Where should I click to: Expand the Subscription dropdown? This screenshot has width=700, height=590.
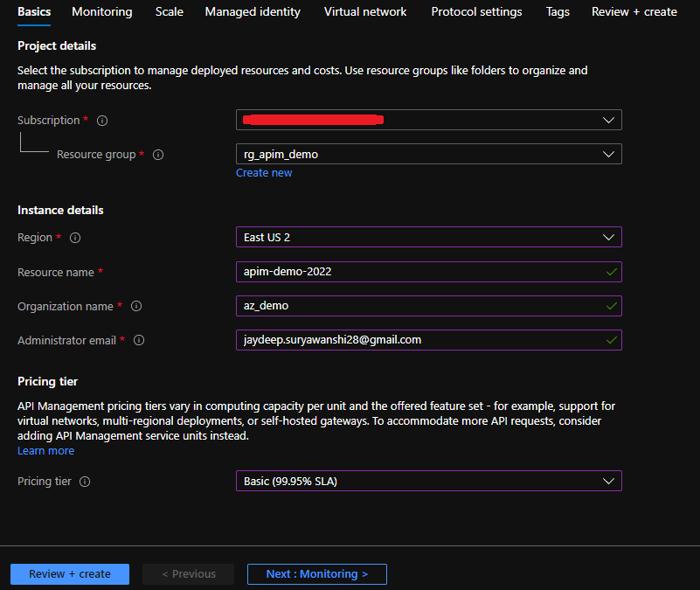coord(428,120)
